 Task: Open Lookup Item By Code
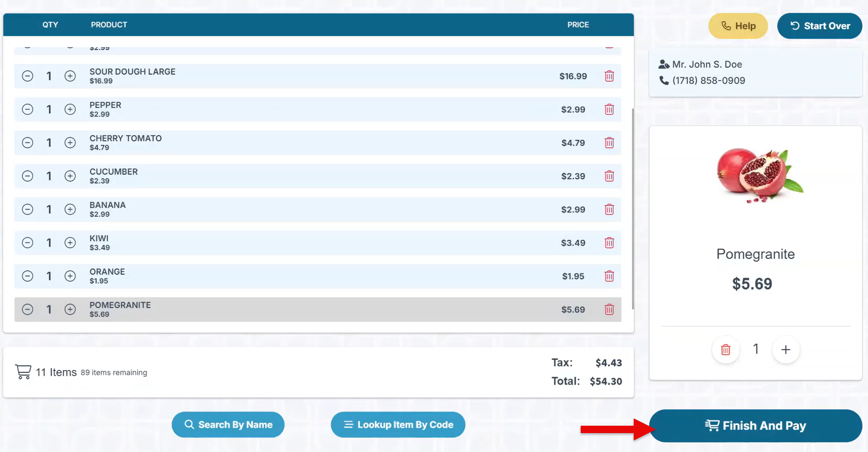click(398, 425)
